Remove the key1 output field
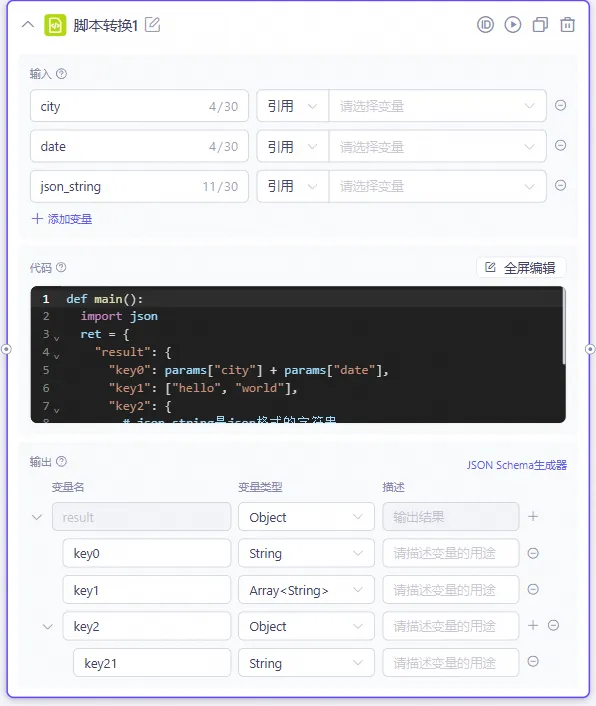The width and height of the screenshot is (596, 706). pos(533,589)
